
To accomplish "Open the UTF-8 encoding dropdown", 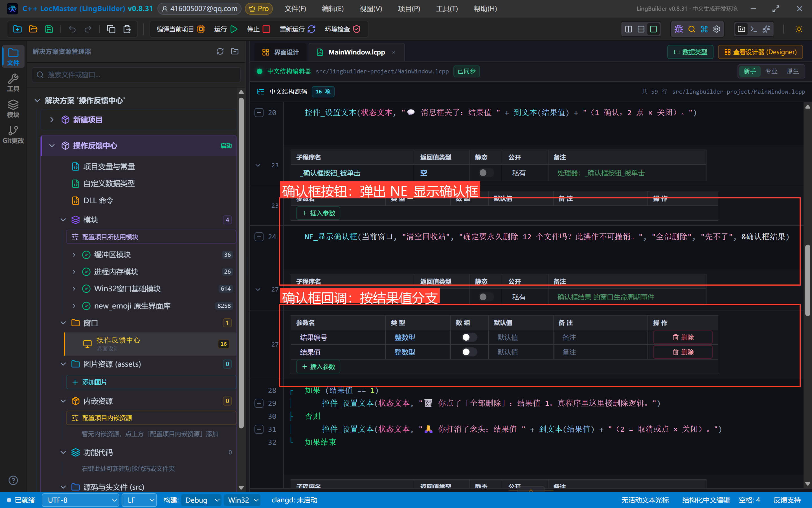I will pos(80,500).
